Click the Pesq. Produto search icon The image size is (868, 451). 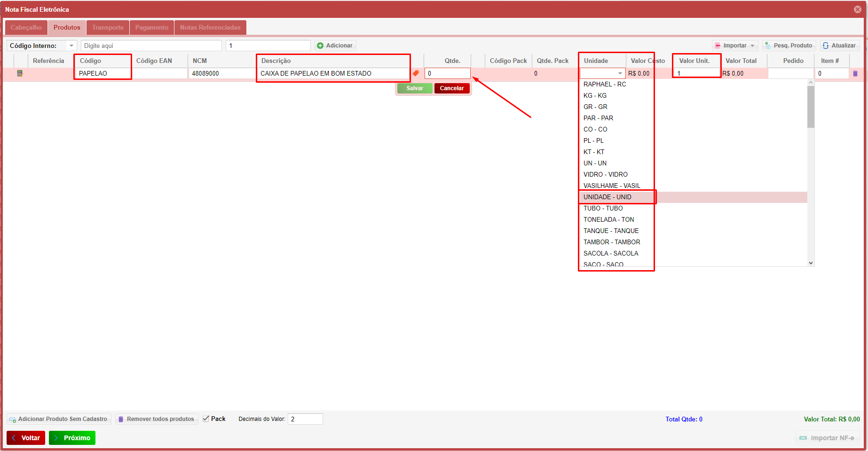(x=768, y=46)
